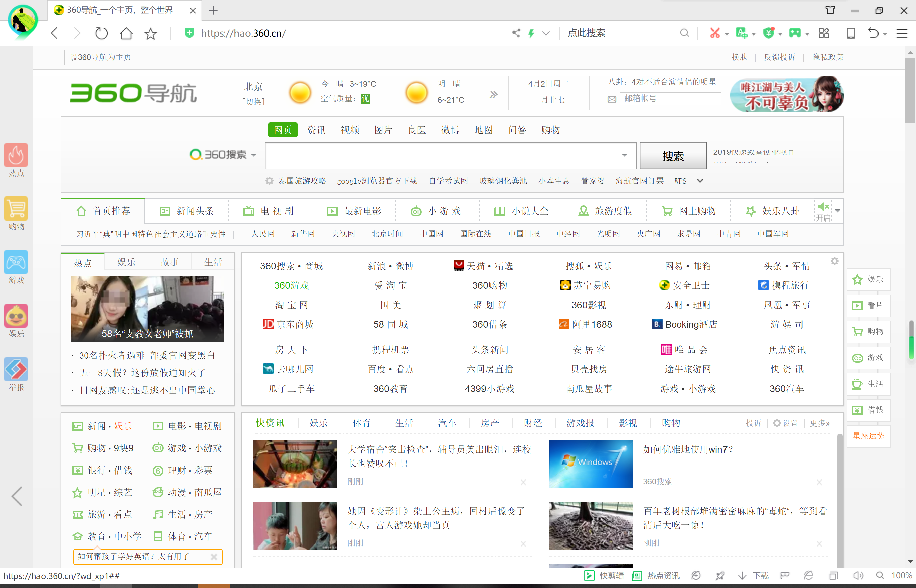The height and width of the screenshot is (588, 916).
Task: Expand more hot search keywords chevron
Action: coord(700,181)
